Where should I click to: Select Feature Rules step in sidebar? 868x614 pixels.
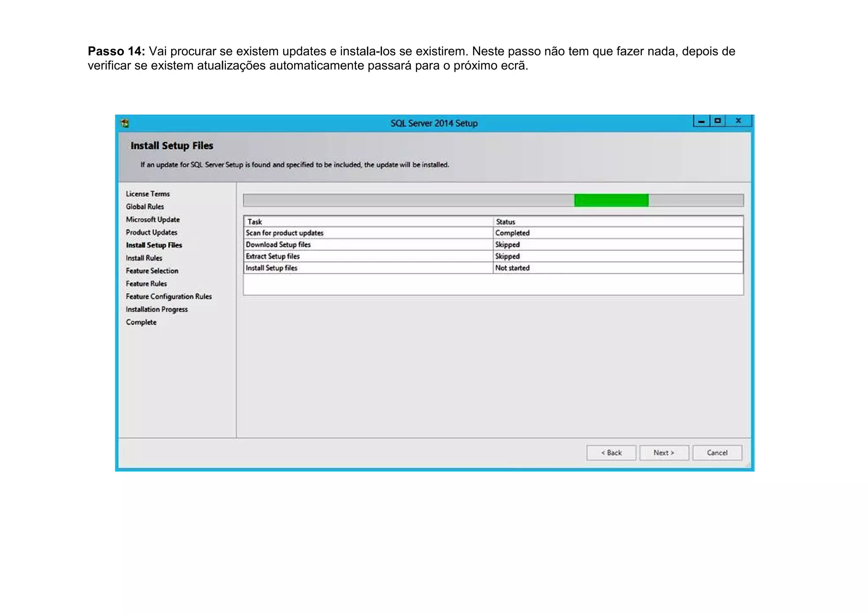point(146,284)
